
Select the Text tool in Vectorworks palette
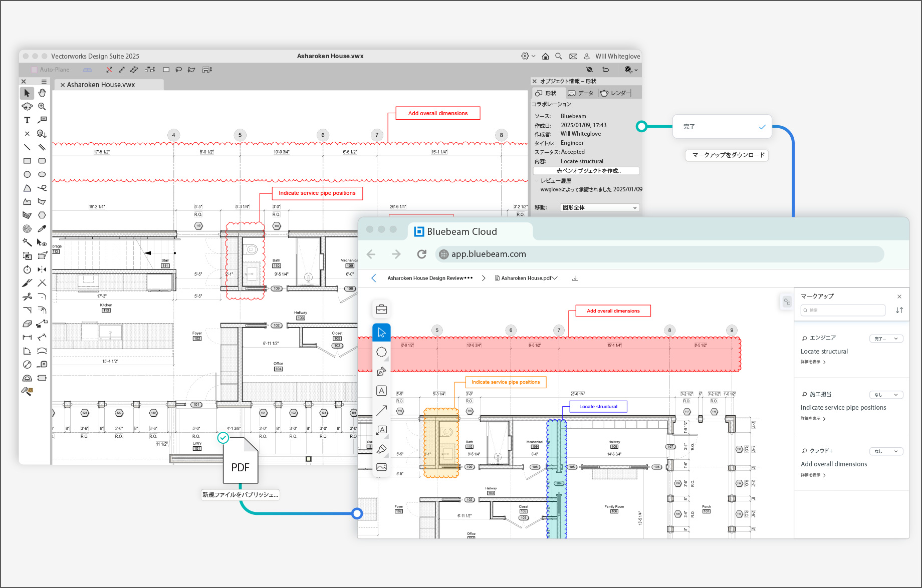pyautogui.click(x=27, y=120)
